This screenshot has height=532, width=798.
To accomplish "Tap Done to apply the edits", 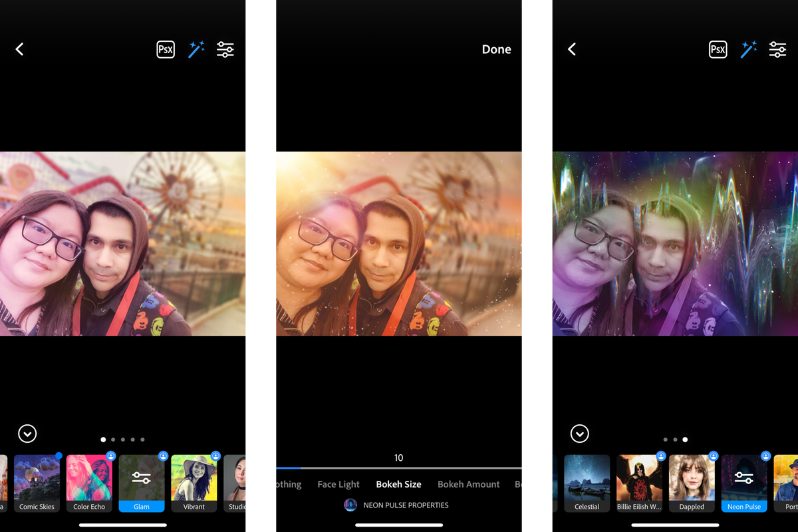I will pyautogui.click(x=496, y=49).
